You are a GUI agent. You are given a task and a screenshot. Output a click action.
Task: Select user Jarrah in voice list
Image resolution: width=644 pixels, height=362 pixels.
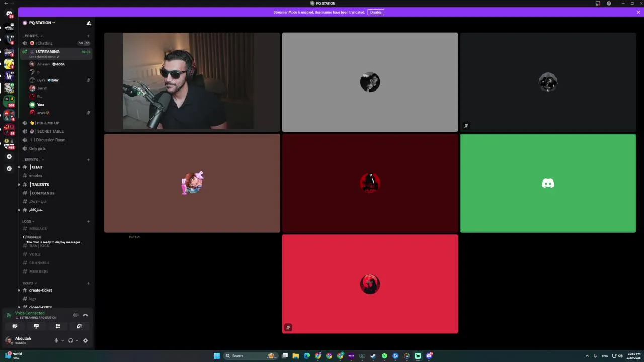point(60,88)
